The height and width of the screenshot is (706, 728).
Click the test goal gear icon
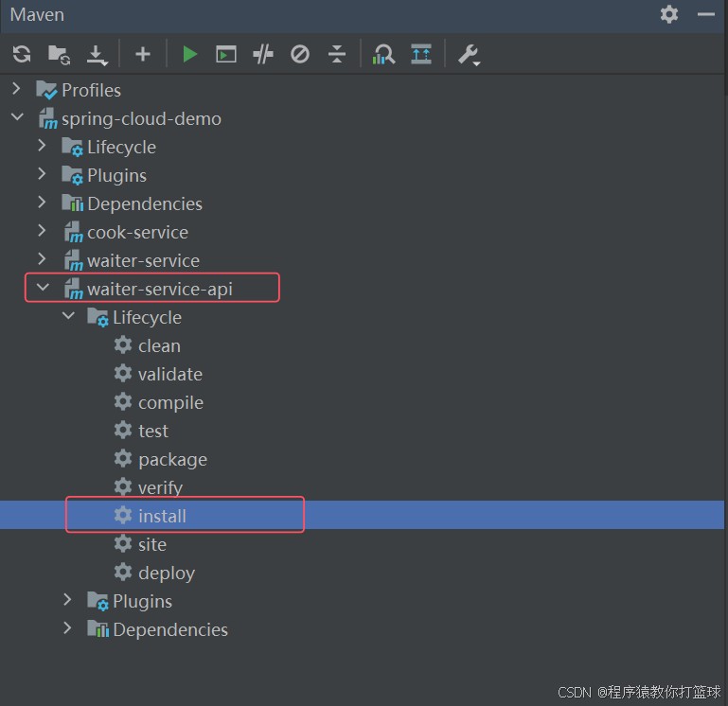tap(123, 430)
